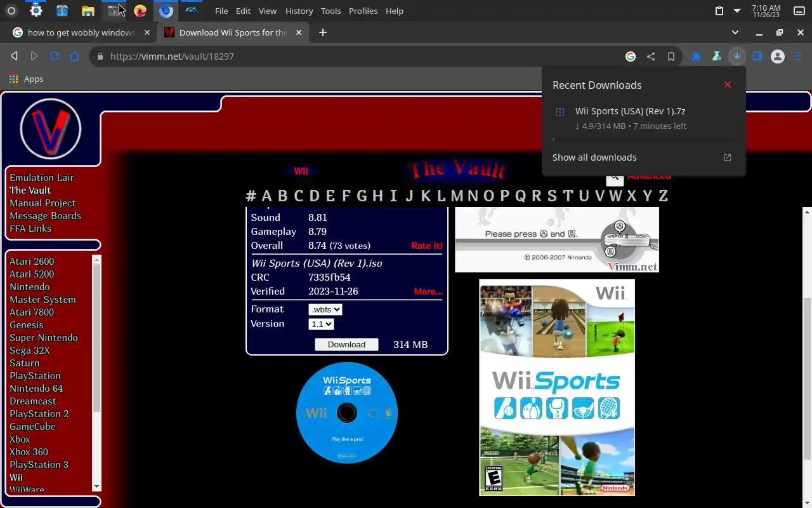
Task: Bookmark this page with the bookmark icon
Action: (671, 57)
